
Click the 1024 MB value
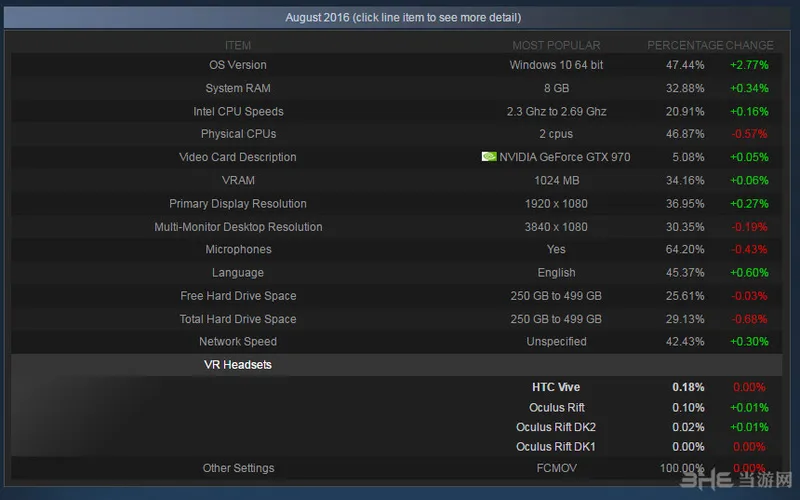pos(556,180)
